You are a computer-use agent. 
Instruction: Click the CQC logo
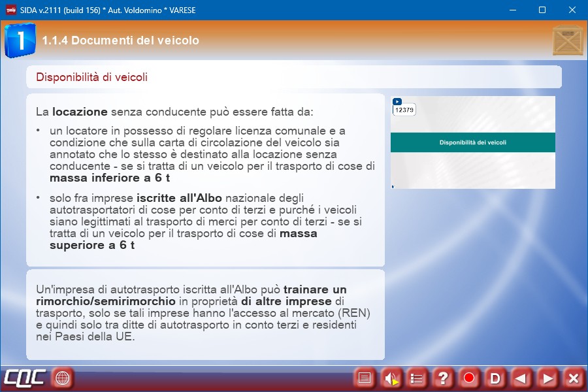pyautogui.click(x=25, y=378)
